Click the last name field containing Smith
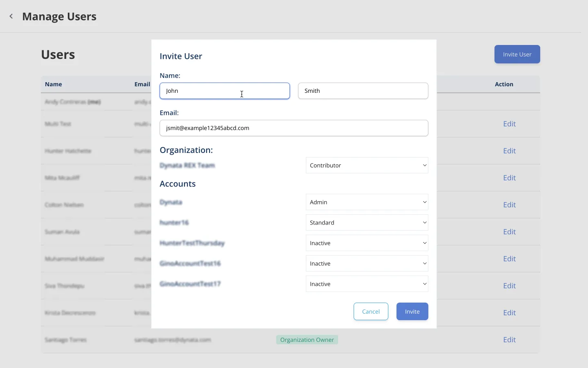The image size is (588, 368). pyautogui.click(x=363, y=91)
